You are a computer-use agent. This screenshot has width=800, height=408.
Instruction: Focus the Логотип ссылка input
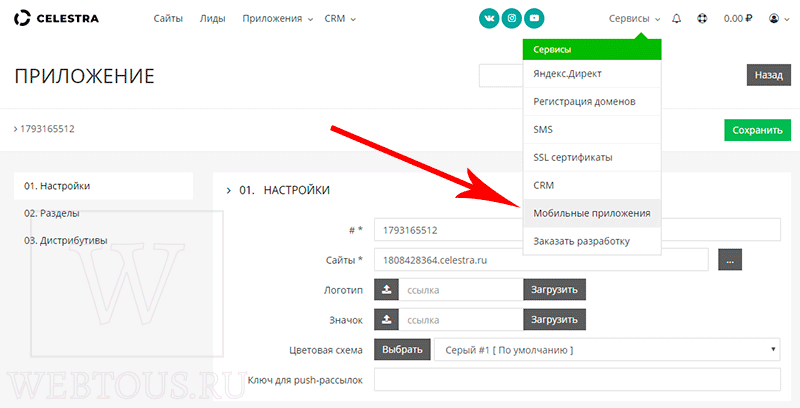pyautogui.click(x=461, y=290)
